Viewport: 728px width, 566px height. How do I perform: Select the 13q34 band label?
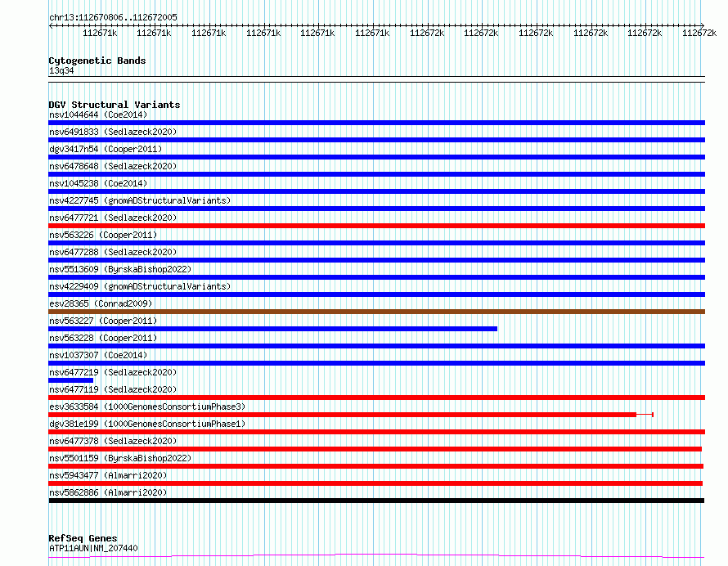point(61,70)
